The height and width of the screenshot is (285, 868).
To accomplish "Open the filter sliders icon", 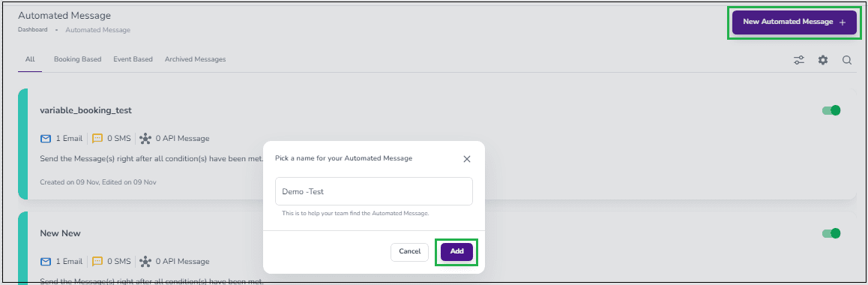I will tap(799, 60).
